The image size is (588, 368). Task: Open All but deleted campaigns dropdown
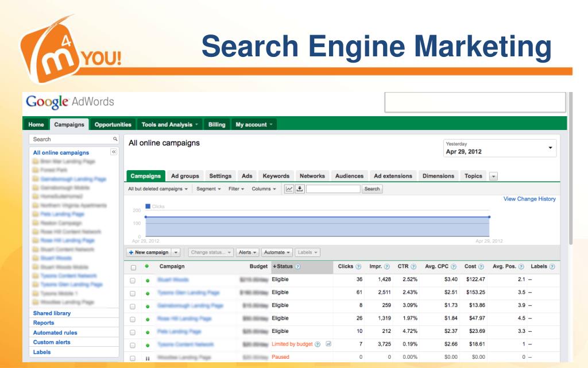point(157,189)
